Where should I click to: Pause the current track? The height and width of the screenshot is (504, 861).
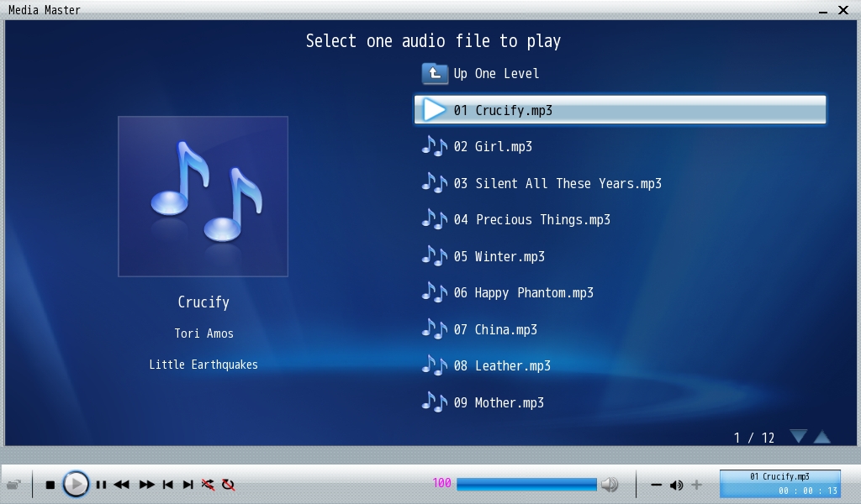pyautogui.click(x=101, y=485)
